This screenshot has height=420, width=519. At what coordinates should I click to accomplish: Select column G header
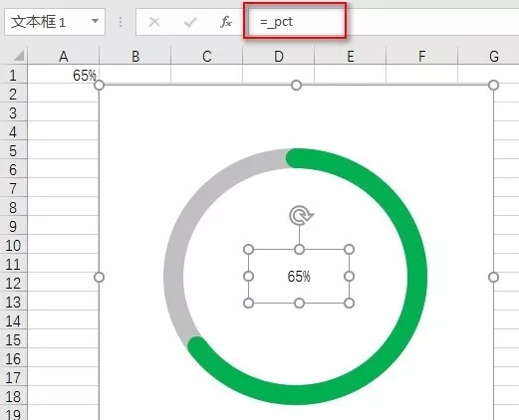coord(493,56)
